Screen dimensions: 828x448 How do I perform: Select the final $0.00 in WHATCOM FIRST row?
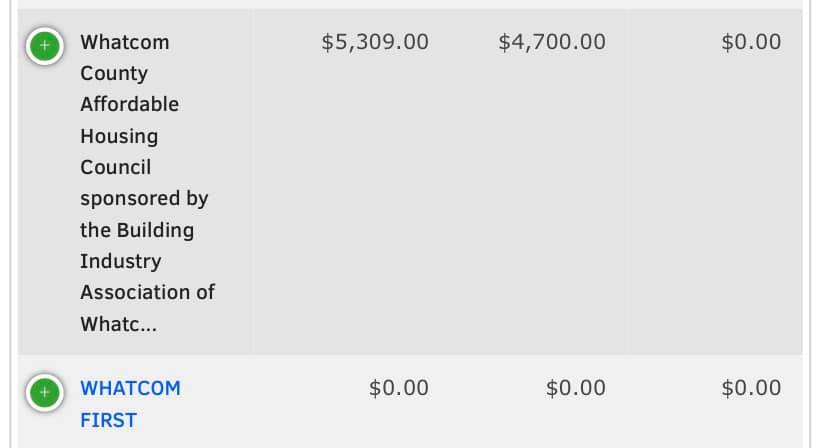point(750,387)
